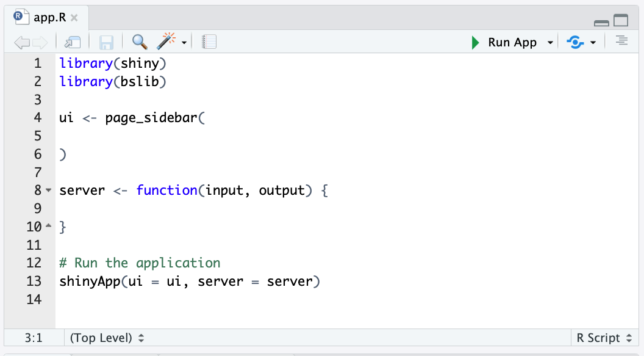Open Run App options dropdown arrow
The image size is (644, 356).
(x=550, y=43)
